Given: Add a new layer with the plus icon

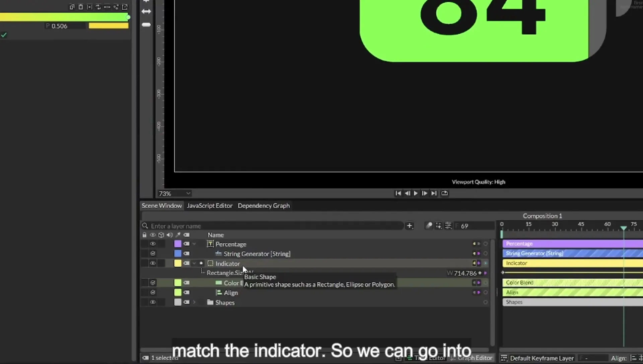Looking at the screenshot, I should [x=409, y=226].
